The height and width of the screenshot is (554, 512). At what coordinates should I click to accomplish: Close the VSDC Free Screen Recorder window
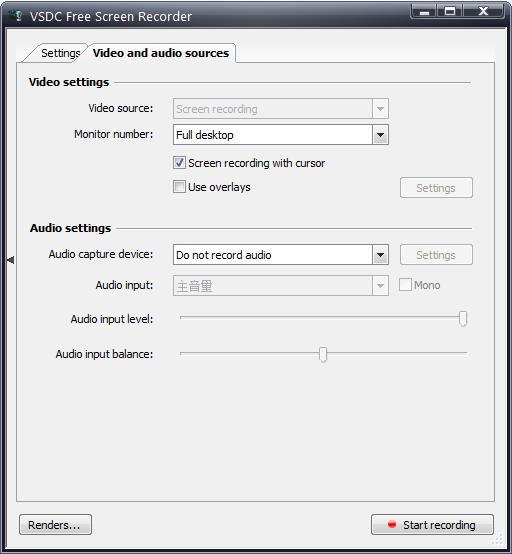click(483, 11)
